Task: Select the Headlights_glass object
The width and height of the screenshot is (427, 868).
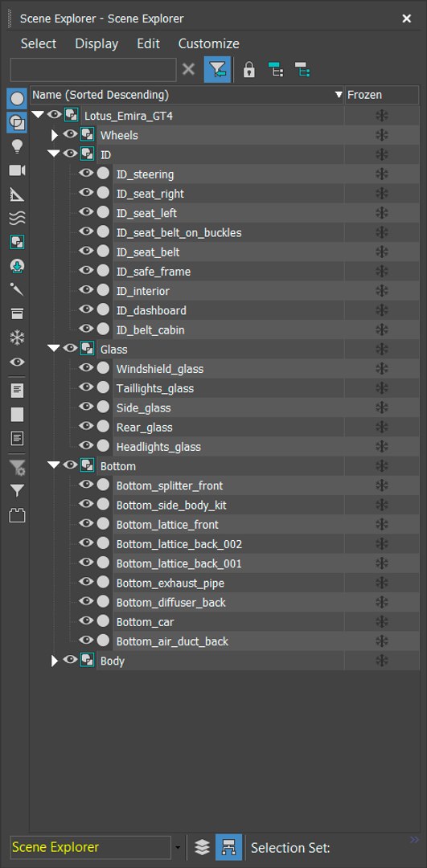Action: 158,447
